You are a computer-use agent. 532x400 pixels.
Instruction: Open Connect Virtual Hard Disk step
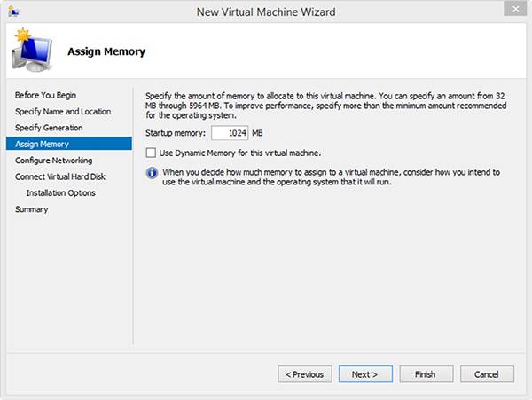pyautogui.click(x=60, y=176)
